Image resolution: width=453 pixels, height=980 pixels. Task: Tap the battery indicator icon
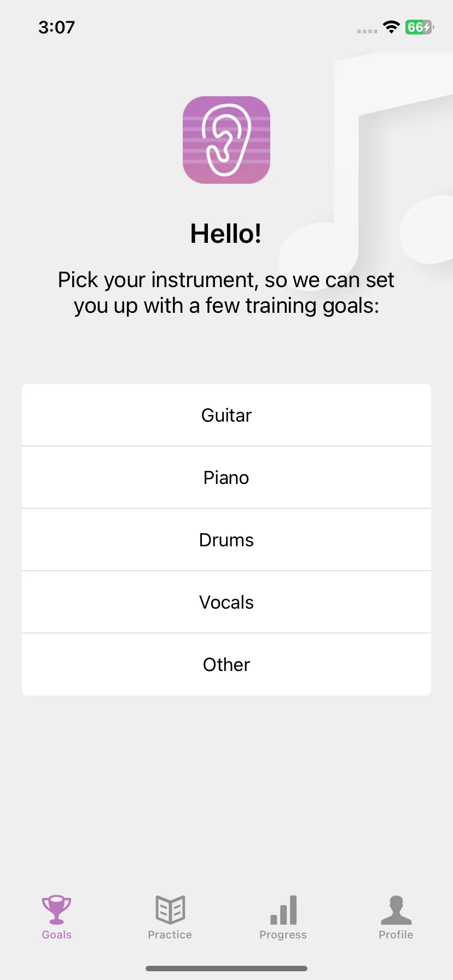click(420, 27)
